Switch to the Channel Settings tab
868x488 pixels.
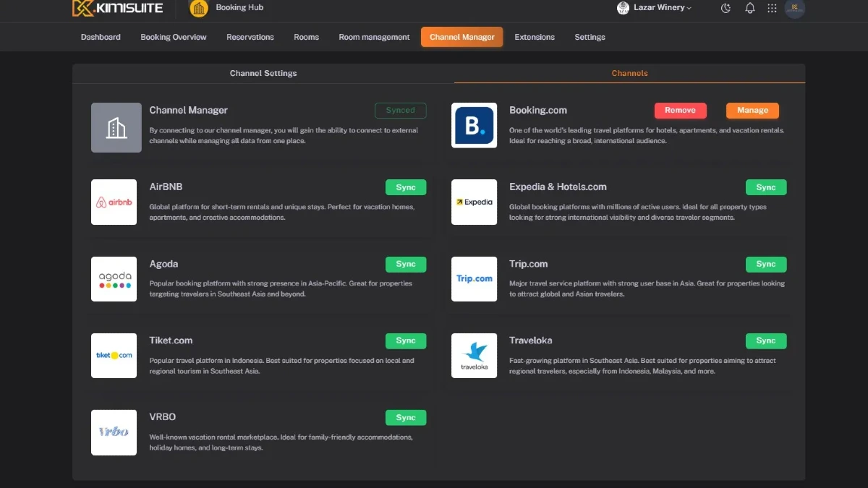(x=263, y=73)
